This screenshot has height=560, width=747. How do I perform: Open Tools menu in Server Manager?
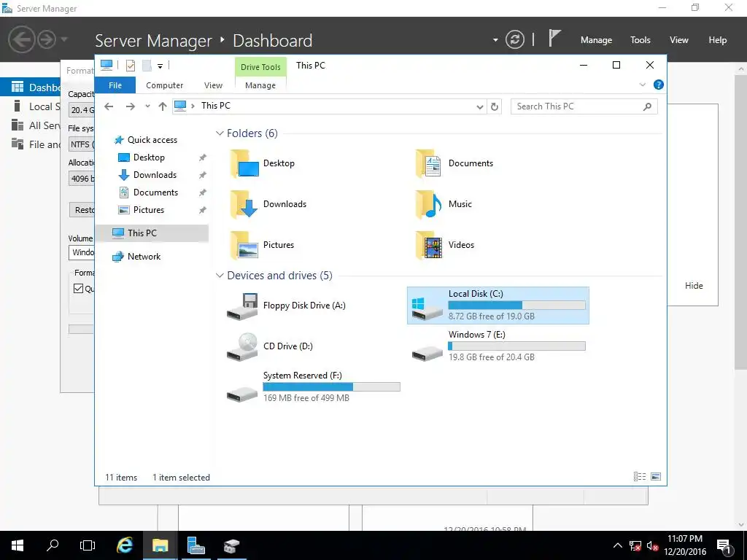tap(640, 40)
